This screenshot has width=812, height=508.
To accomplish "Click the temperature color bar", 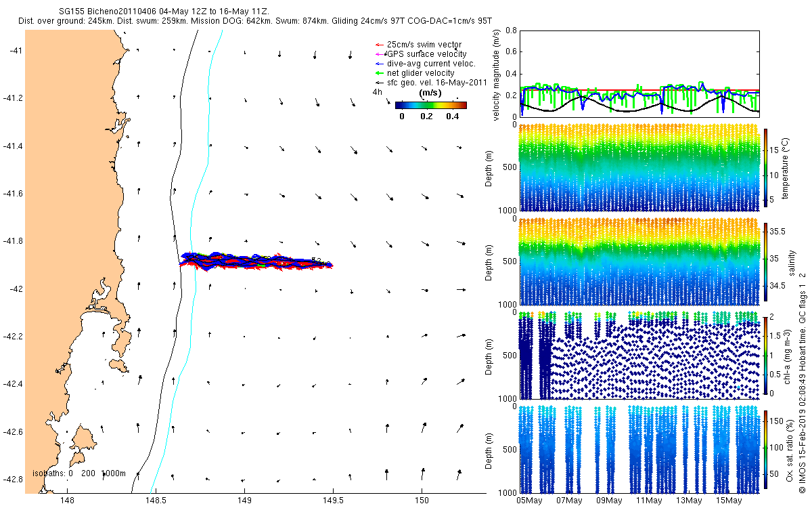I will [x=765, y=167].
